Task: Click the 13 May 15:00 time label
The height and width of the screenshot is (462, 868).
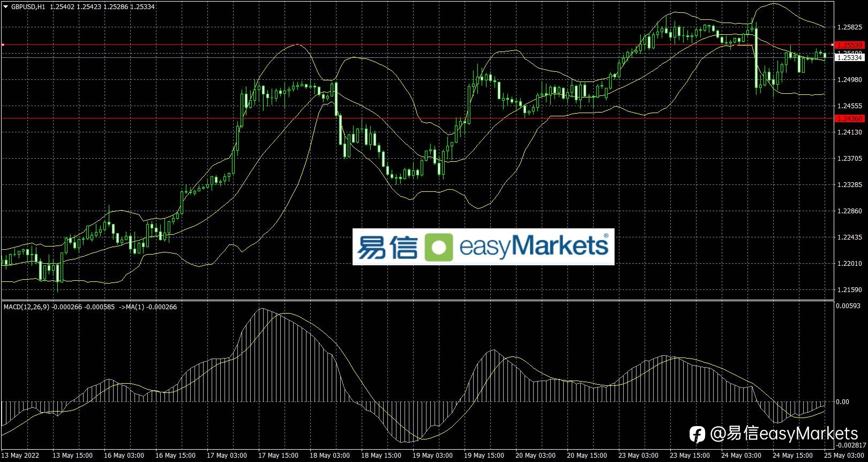Action: coord(72,456)
